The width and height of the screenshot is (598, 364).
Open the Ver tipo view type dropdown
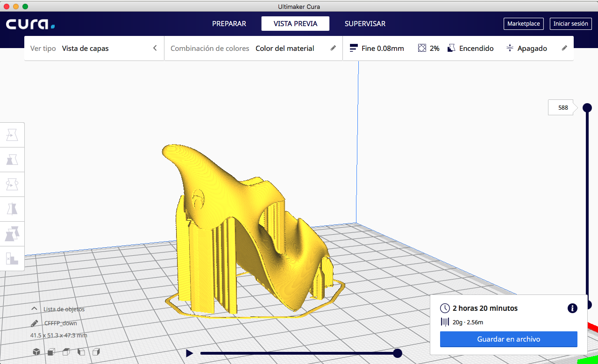pos(94,48)
